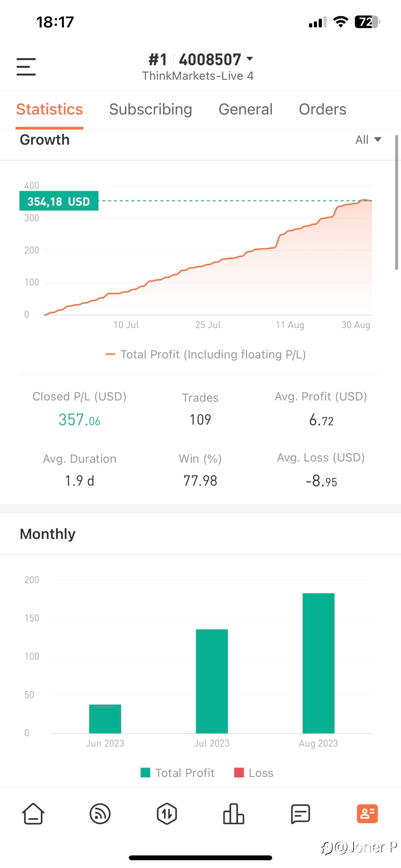Tap ThinkMarkets-Live 4 broker label
Viewport: 401px width, 868px height.
click(198, 76)
